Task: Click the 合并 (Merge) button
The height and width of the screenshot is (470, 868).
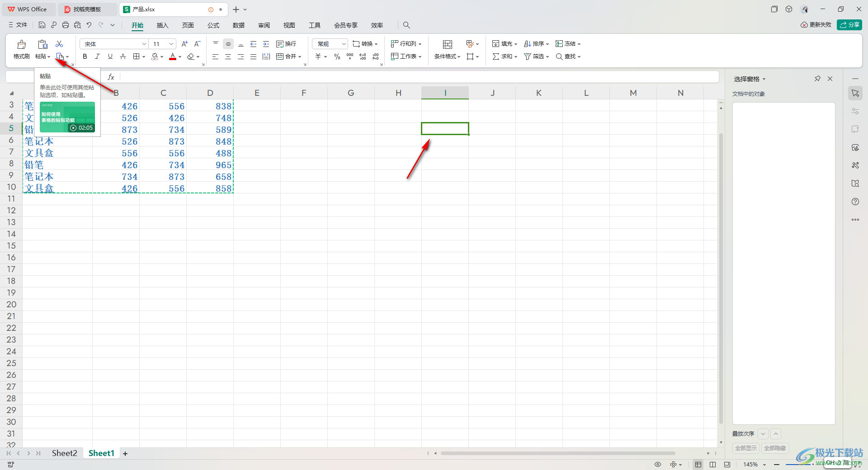Action: [288, 56]
